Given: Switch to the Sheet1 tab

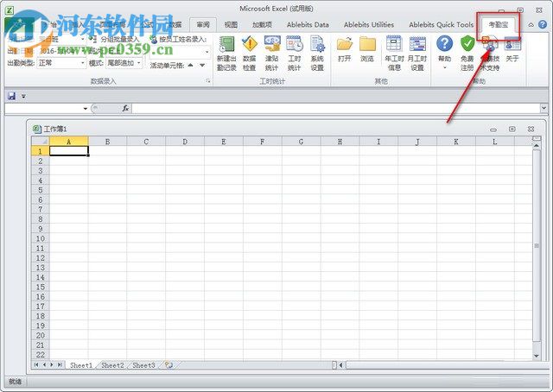Looking at the screenshot, I should [x=80, y=365].
